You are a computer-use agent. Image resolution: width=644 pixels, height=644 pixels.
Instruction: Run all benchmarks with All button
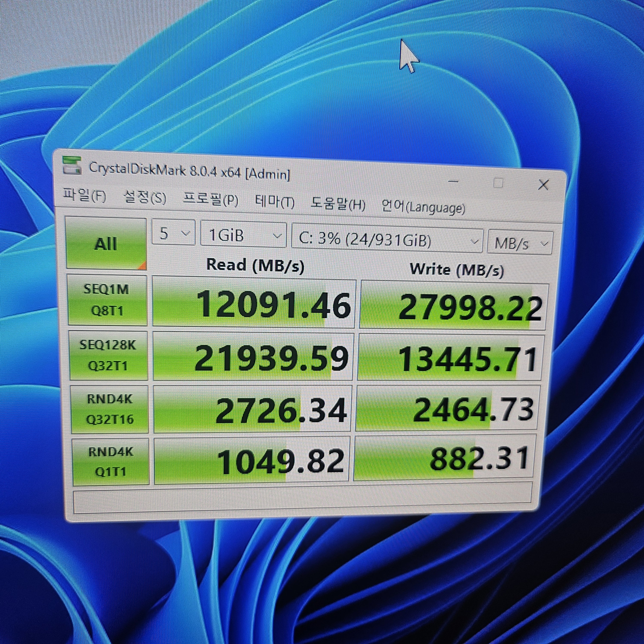point(106,243)
